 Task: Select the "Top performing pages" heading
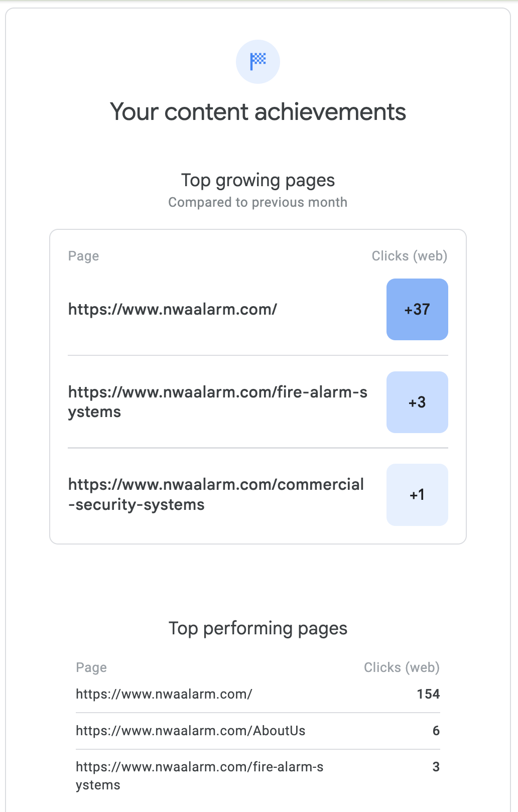pos(258,628)
